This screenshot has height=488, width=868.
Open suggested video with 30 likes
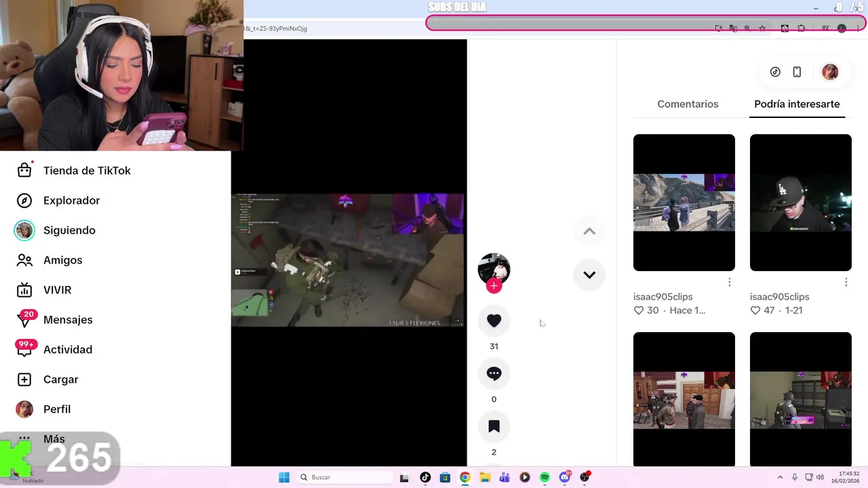[x=684, y=203]
